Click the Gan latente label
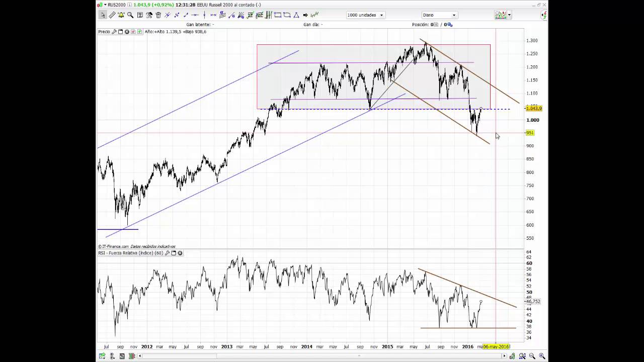 [x=200, y=24]
